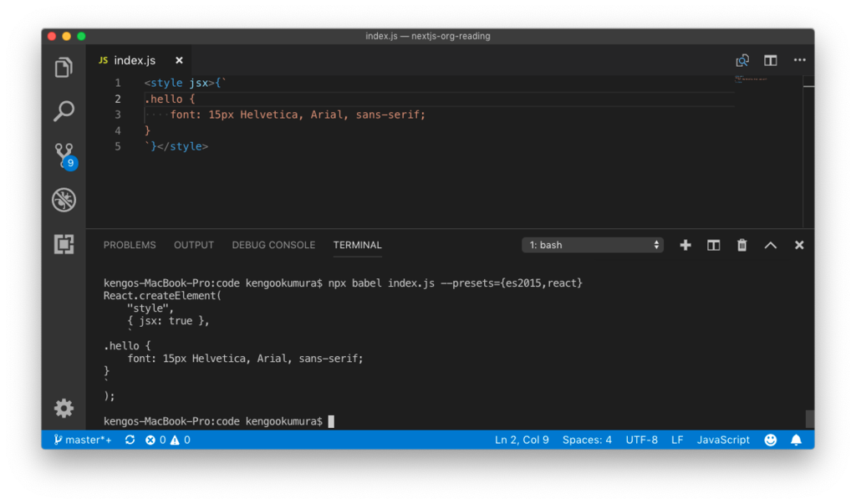Open notifications bell in status bar
Image resolution: width=856 pixels, height=504 pixels.
click(x=797, y=440)
